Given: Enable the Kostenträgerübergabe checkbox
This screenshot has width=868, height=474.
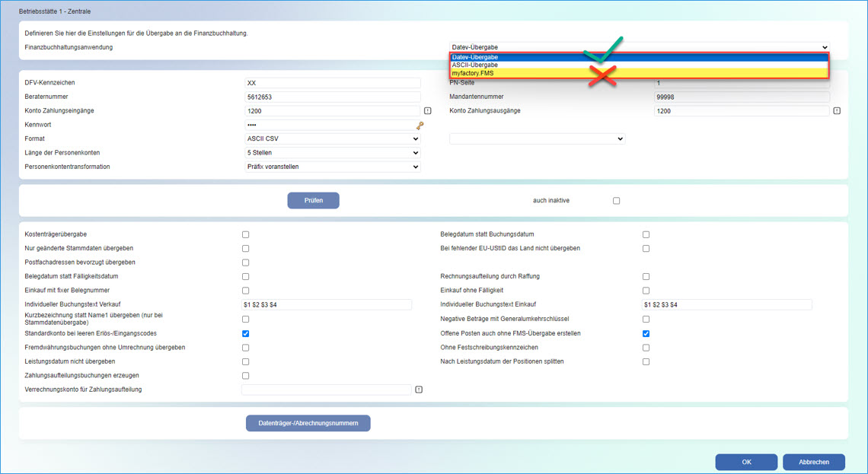Looking at the screenshot, I should click(x=245, y=234).
